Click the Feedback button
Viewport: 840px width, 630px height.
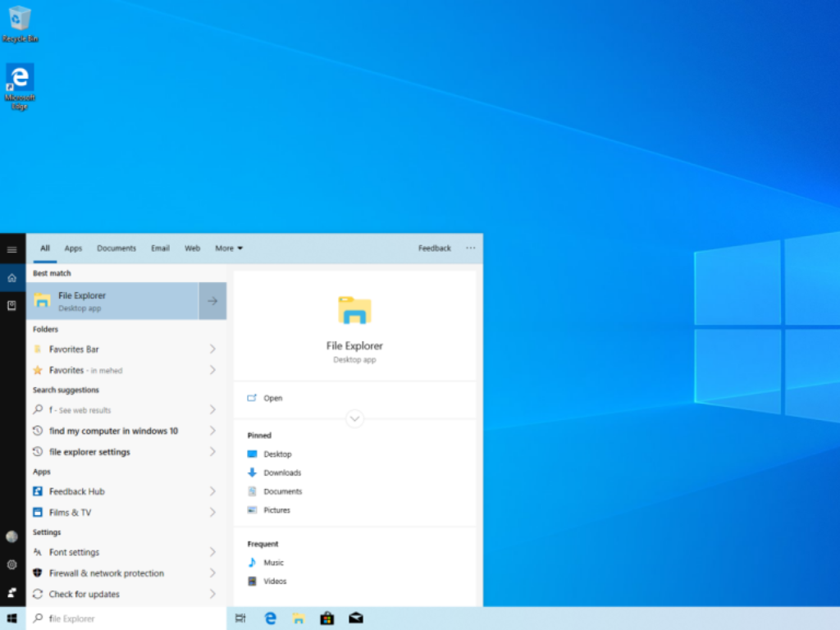pyautogui.click(x=434, y=249)
